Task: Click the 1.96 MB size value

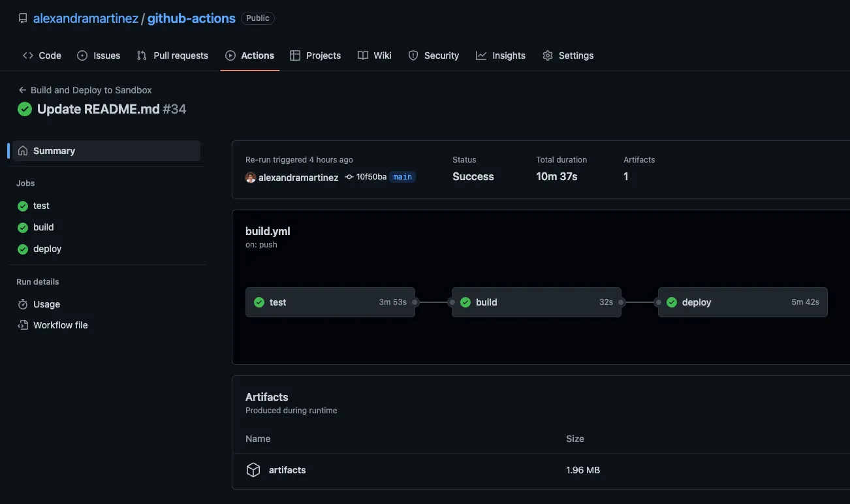Action: coord(583,470)
